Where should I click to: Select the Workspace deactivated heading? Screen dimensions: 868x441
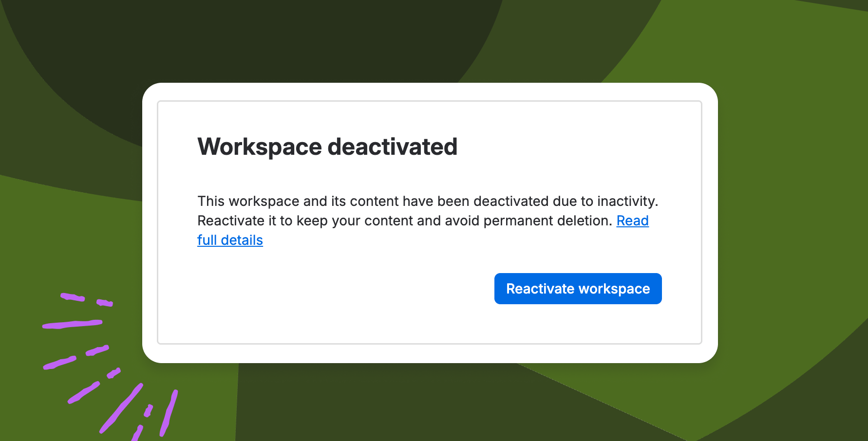(x=327, y=147)
